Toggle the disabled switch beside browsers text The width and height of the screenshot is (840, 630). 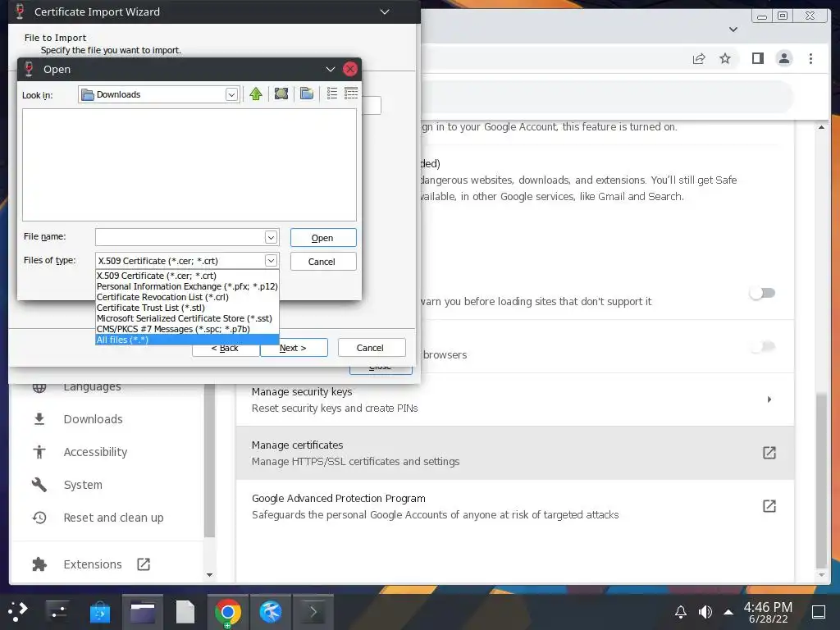(762, 347)
